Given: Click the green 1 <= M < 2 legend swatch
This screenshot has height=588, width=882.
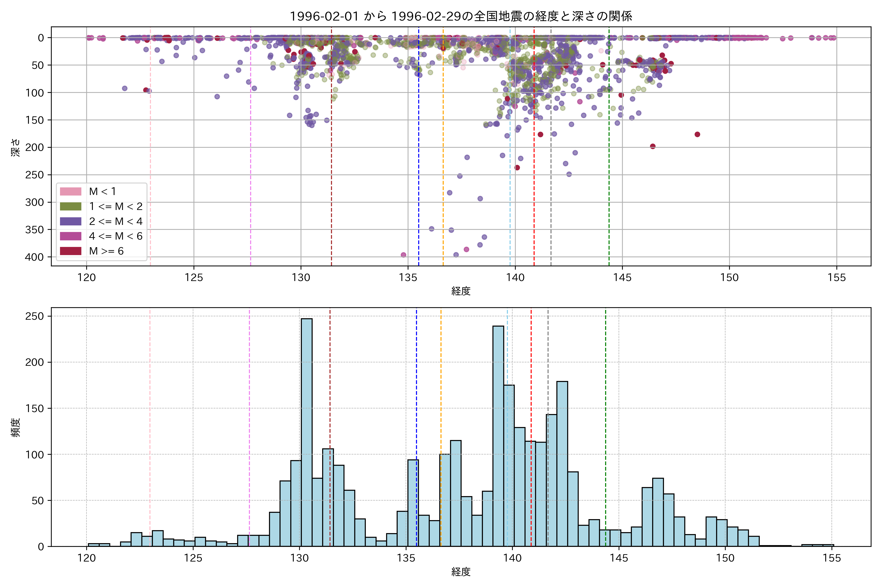Looking at the screenshot, I should pos(71,207).
